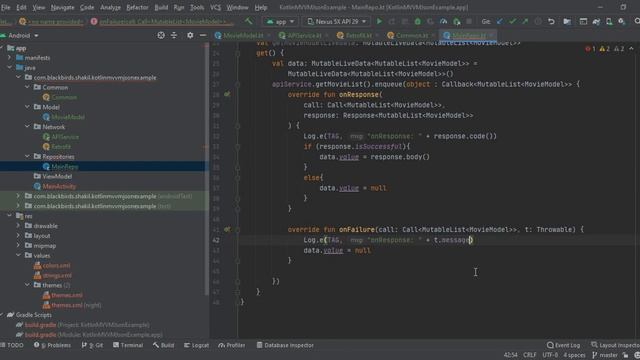Open the Database Inspector tool window

tap(285, 345)
